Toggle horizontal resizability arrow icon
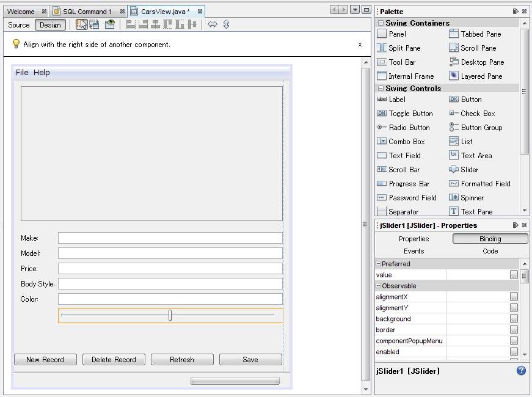Image resolution: width=532 pixels, height=397 pixels. point(213,24)
